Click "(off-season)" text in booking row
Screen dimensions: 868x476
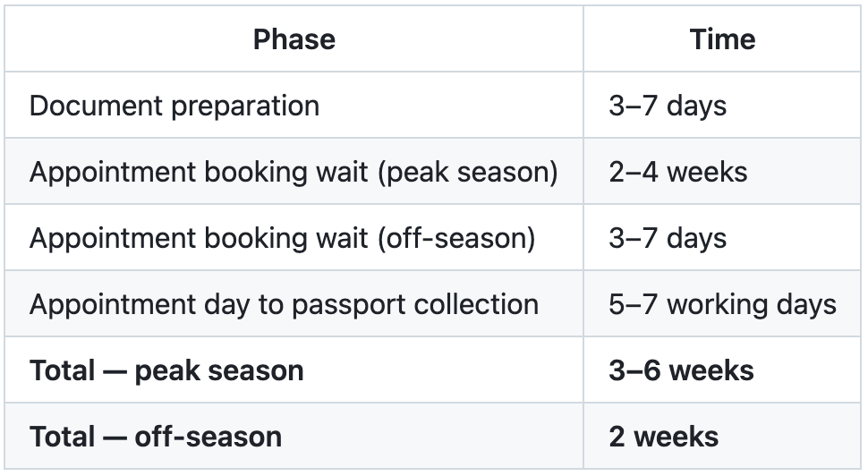[456, 239]
